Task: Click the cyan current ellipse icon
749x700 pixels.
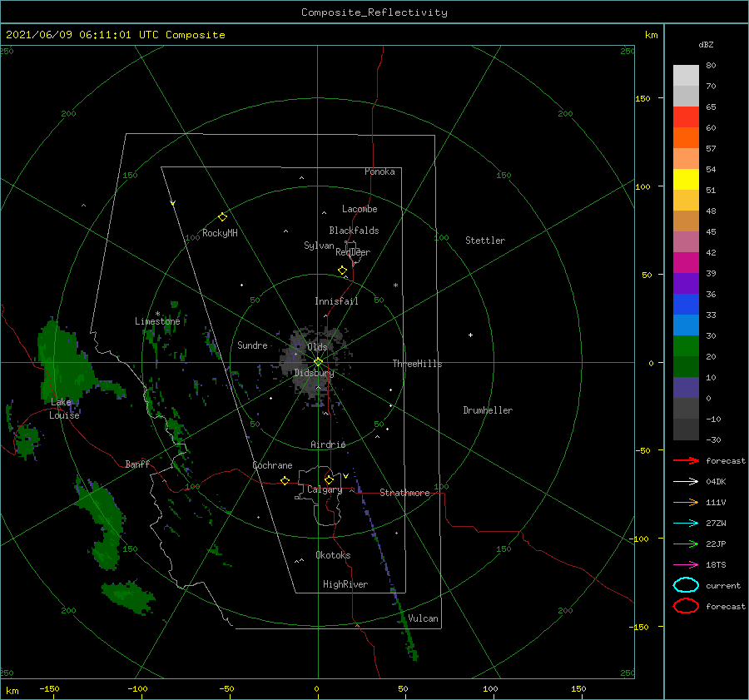Action: 686,585
